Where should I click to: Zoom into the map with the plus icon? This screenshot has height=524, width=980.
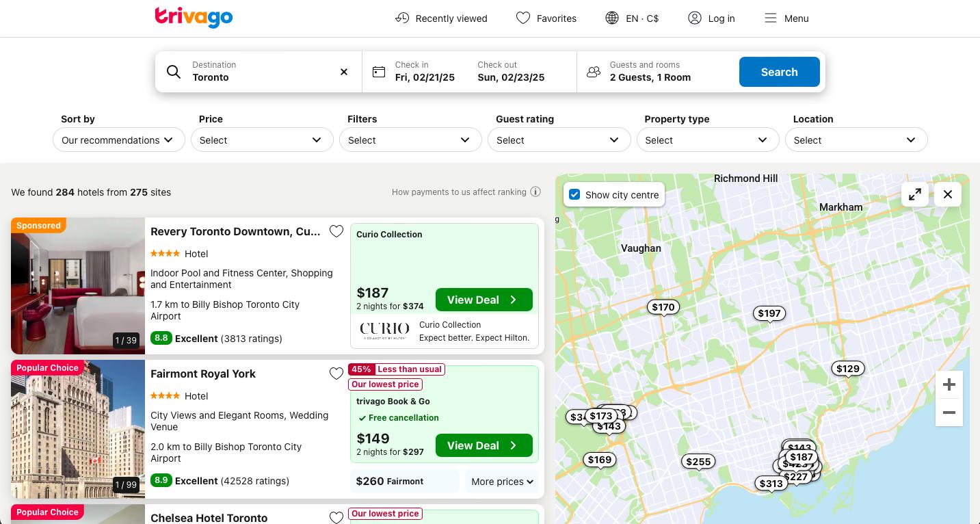pyautogui.click(x=949, y=384)
